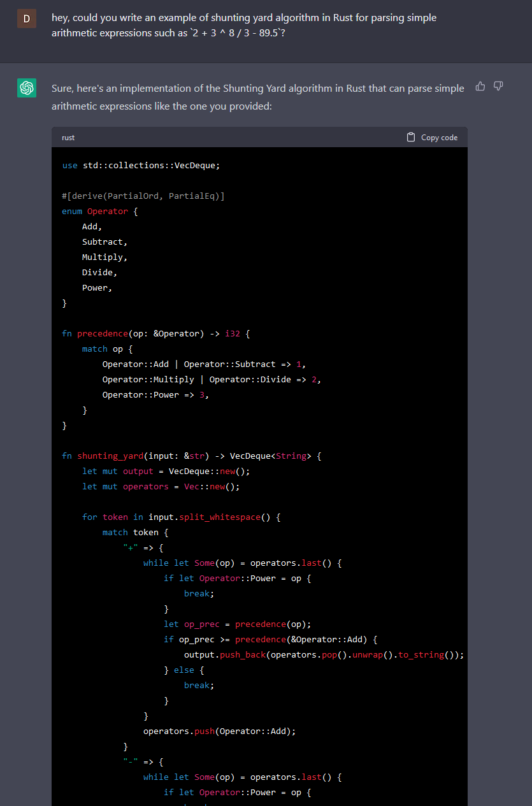Click the rust language label
532x806 pixels.
point(68,138)
